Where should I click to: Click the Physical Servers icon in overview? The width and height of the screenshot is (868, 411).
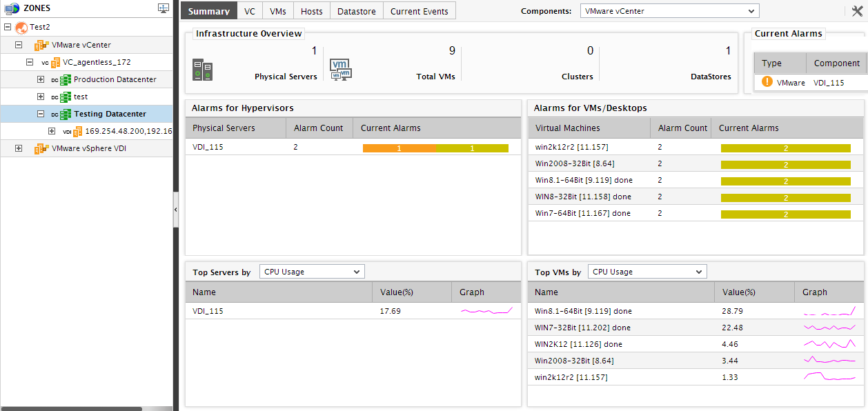(x=202, y=70)
